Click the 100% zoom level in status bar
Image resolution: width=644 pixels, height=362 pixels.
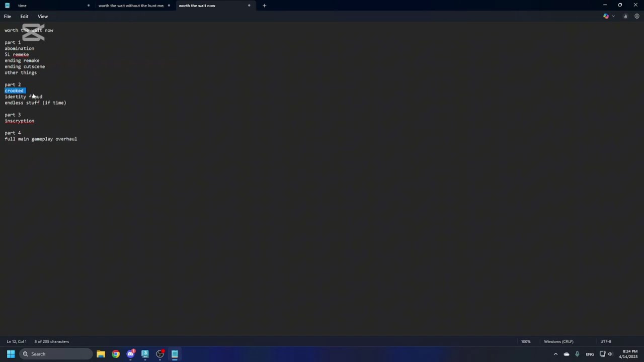526,341
